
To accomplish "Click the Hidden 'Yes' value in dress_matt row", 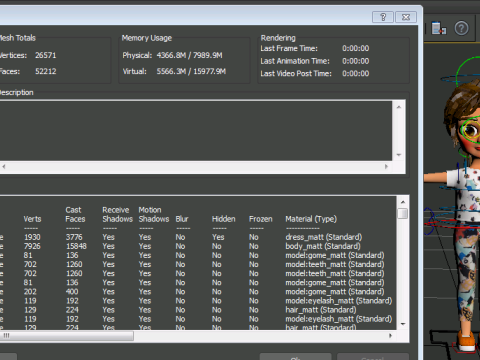I will (218, 237).
